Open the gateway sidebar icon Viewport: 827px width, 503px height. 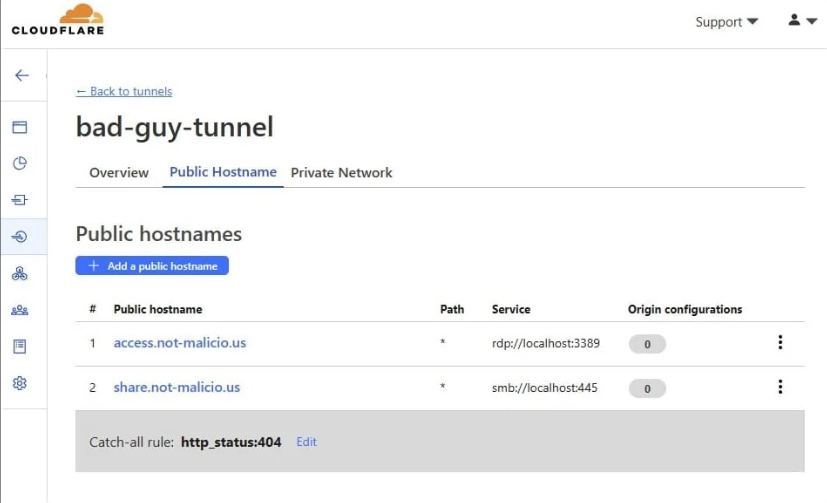tap(20, 200)
